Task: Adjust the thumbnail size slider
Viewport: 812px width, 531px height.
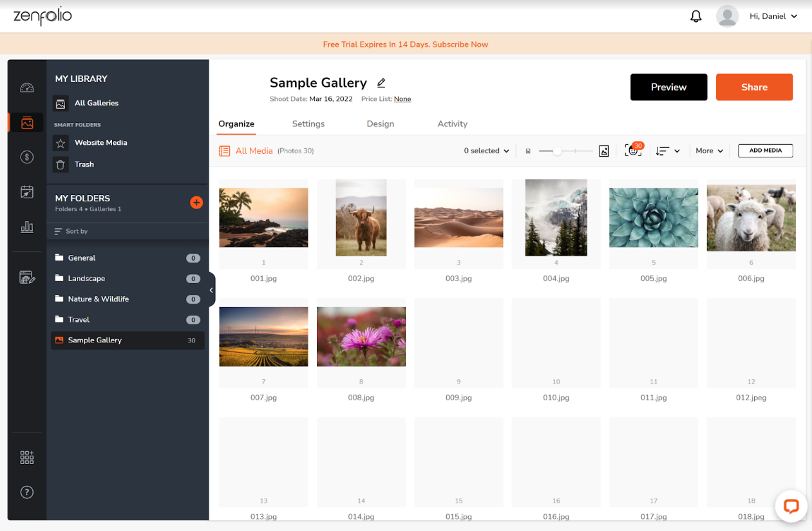Action: pos(558,151)
